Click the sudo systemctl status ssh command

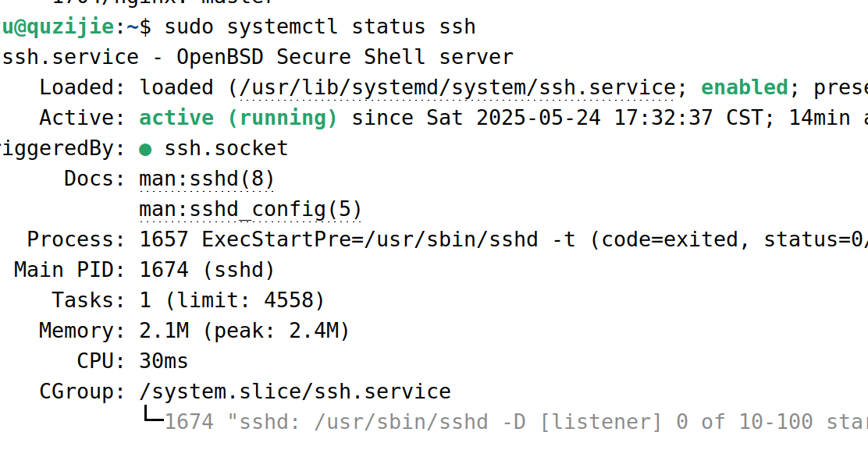click(320, 27)
